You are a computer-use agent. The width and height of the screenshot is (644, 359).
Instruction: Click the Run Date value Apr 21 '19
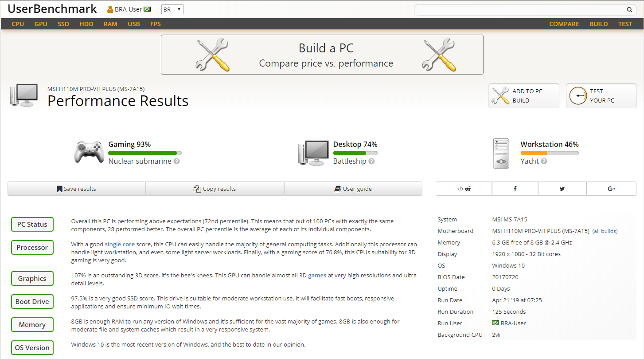pyautogui.click(x=517, y=300)
